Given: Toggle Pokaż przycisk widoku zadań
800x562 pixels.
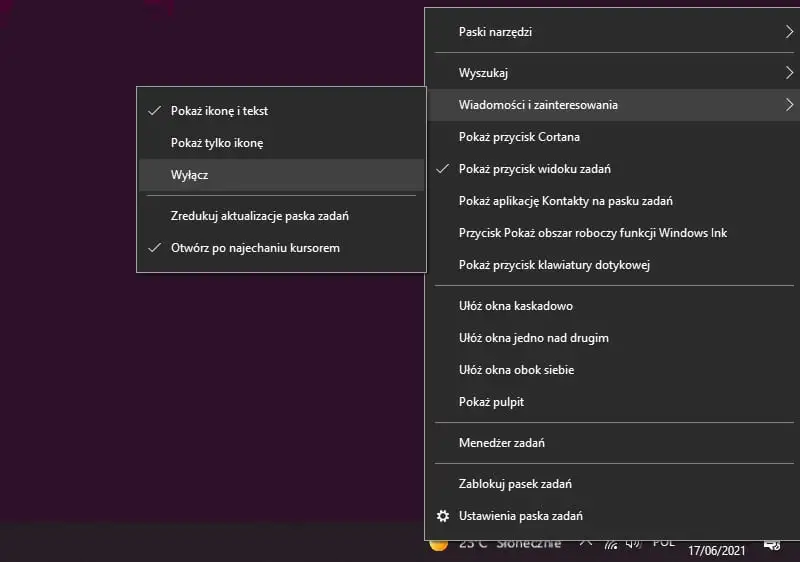Looking at the screenshot, I should click(x=612, y=169).
